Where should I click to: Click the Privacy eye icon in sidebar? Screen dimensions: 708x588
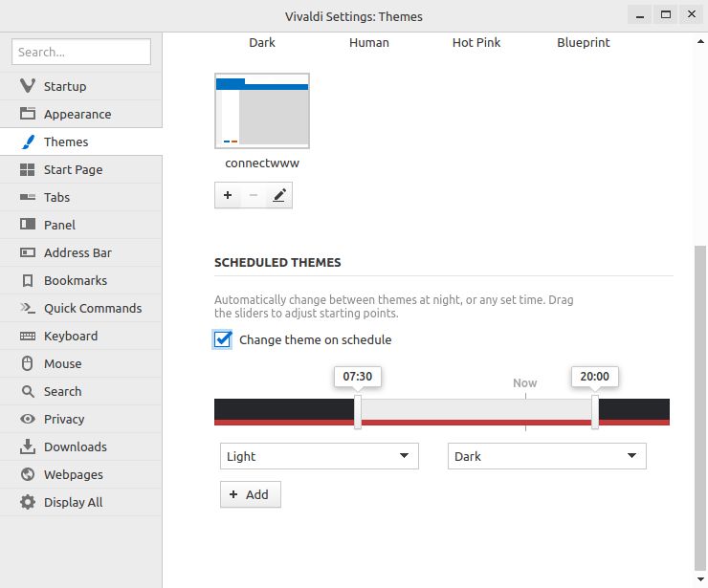27,419
